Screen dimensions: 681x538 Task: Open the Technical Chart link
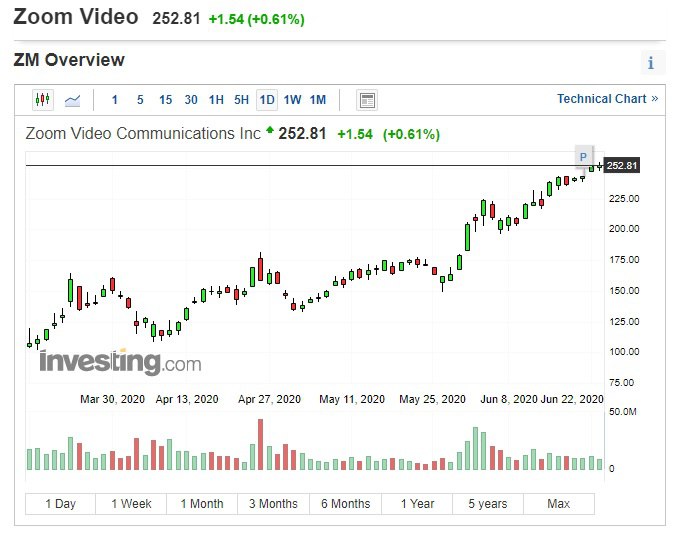coord(608,99)
